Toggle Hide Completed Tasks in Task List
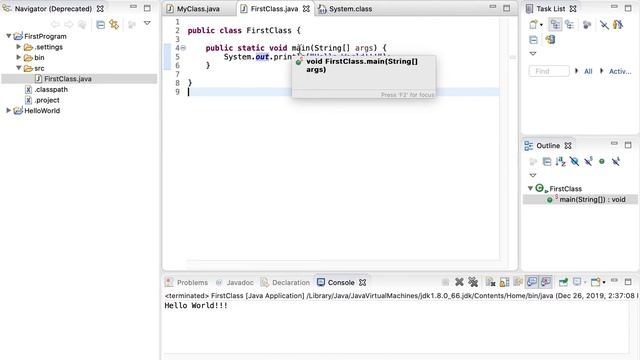 coord(604,25)
